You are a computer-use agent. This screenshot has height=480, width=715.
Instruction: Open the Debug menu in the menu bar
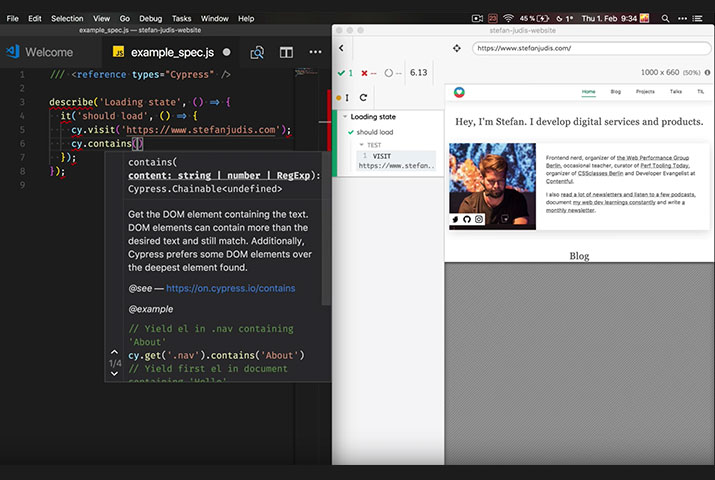(x=150, y=18)
